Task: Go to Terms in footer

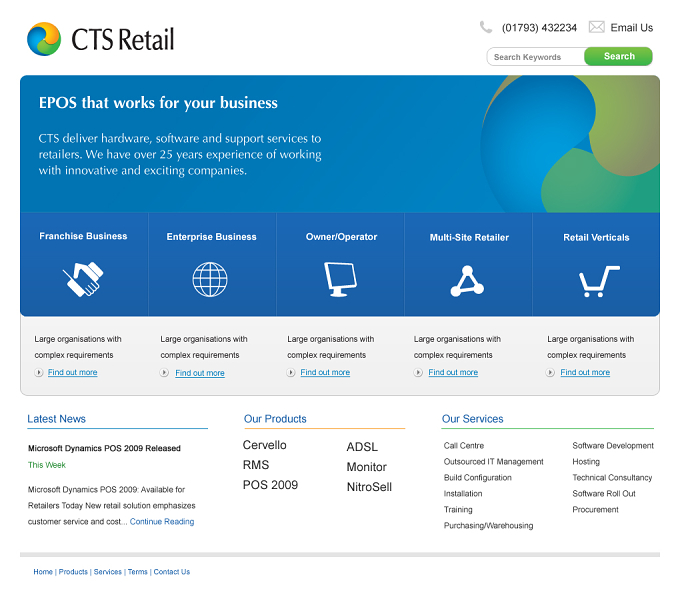Action: coord(137,572)
